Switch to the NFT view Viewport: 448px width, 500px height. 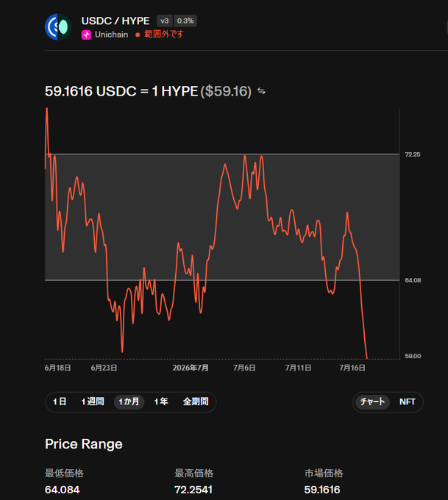[x=407, y=401]
